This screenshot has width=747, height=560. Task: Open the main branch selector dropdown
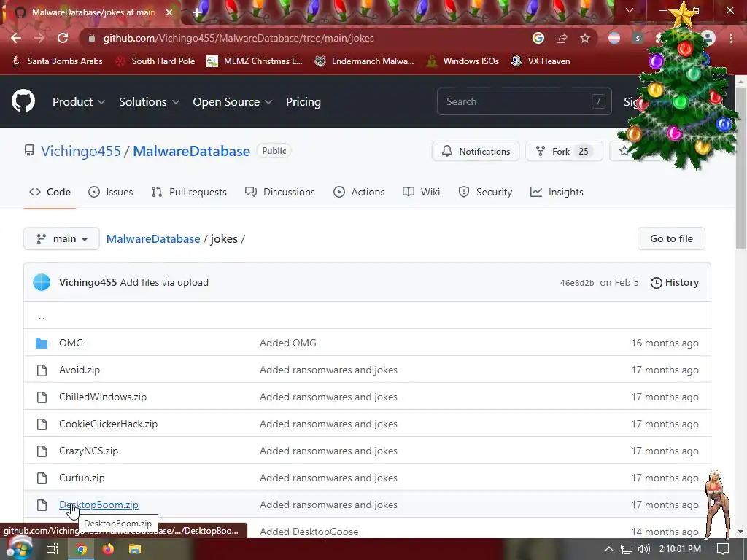61,238
